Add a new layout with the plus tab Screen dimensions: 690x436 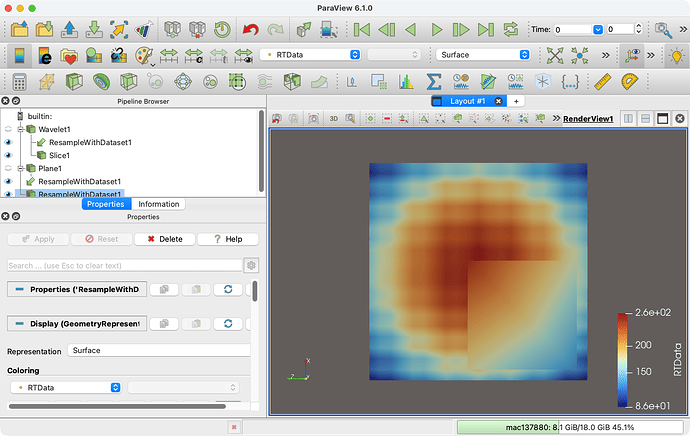tap(516, 101)
